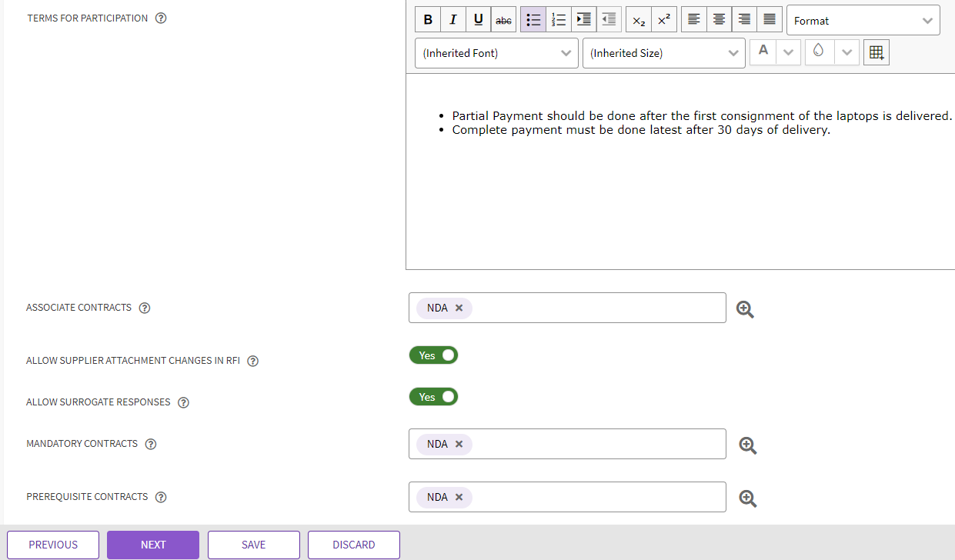955x560 pixels.
Task: Turn off Allow Surrogate Responses toggle
Action: (x=433, y=397)
